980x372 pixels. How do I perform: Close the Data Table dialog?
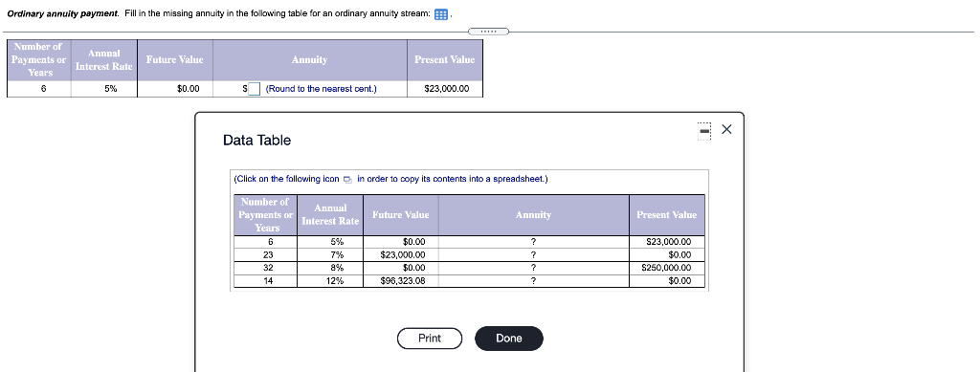726,130
